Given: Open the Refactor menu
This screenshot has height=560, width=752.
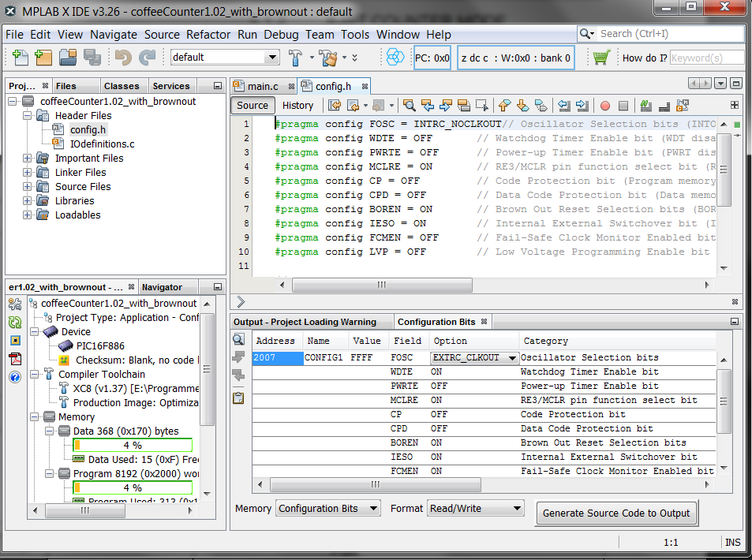Looking at the screenshot, I should point(208,35).
